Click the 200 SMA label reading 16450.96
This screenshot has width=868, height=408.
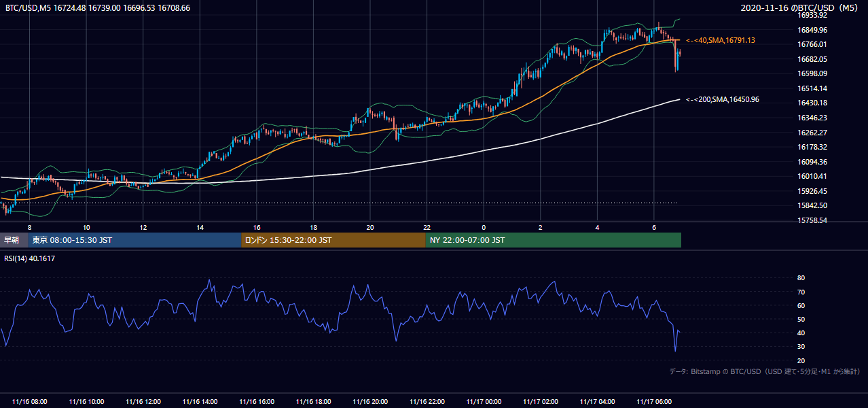pyautogui.click(x=723, y=100)
